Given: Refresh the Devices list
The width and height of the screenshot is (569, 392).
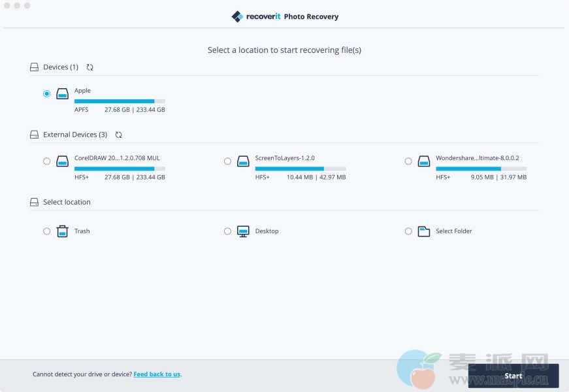Looking at the screenshot, I should 90,67.
